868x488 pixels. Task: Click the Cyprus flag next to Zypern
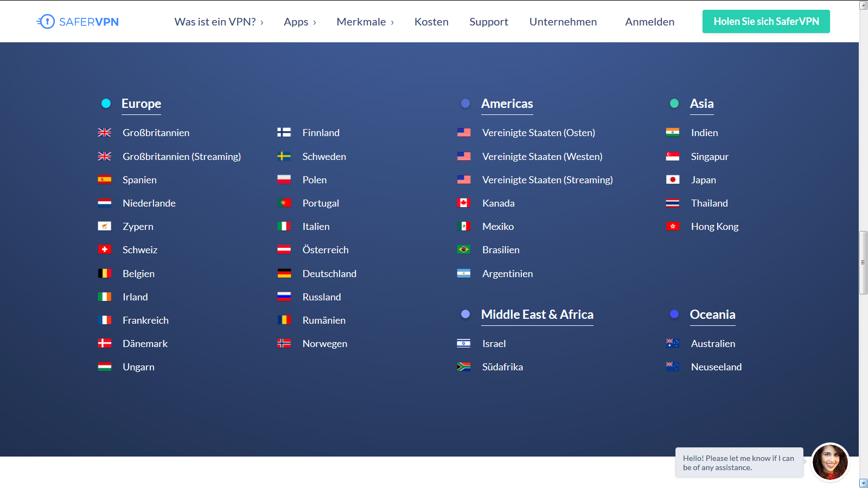104,226
